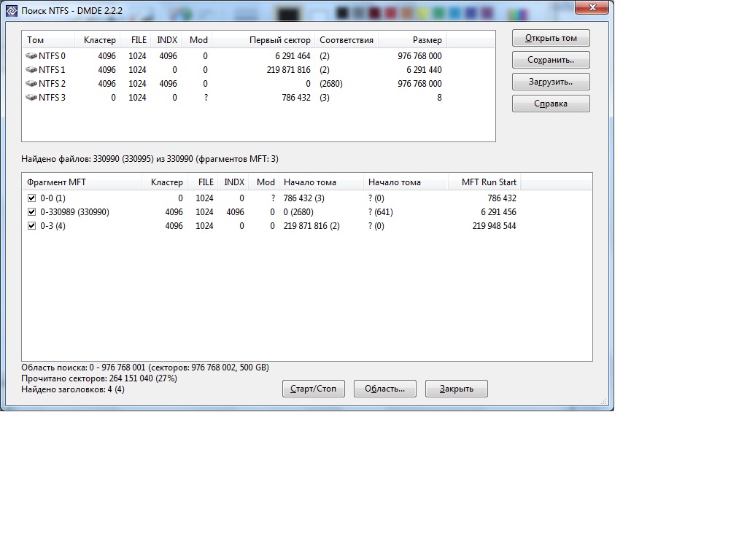Click the Сохранить.. button
Image resolution: width=747 pixels, height=560 pixels.
tap(551, 60)
